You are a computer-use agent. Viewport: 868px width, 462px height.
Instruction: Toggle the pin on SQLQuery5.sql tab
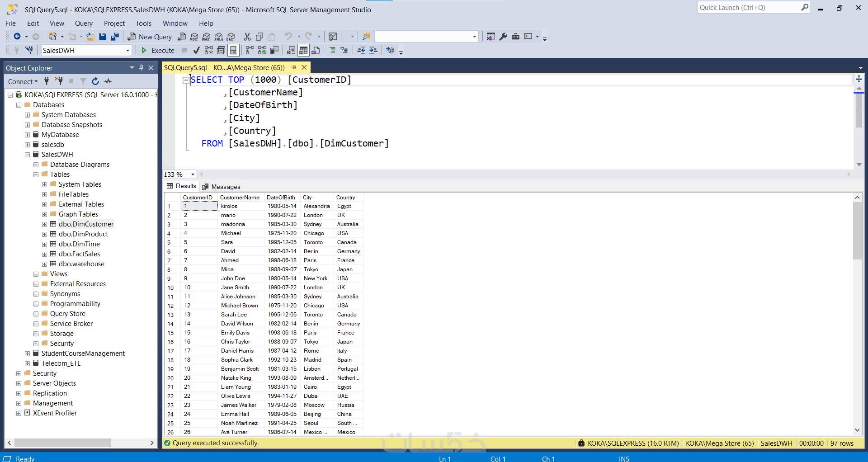click(x=294, y=67)
